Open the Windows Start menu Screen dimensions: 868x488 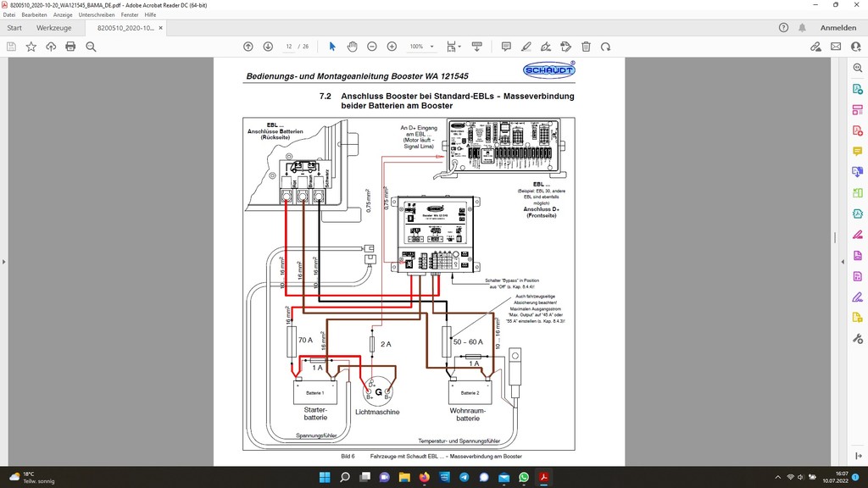pos(325,477)
